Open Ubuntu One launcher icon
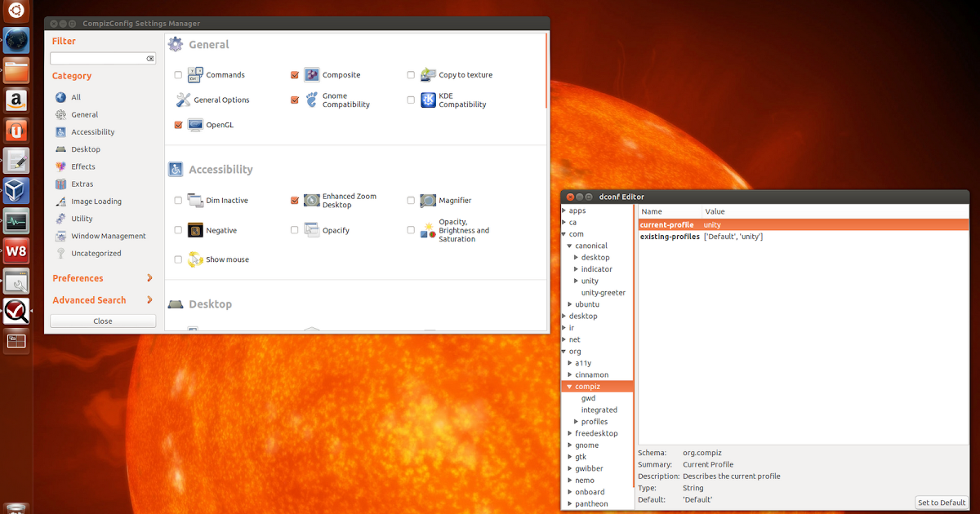This screenshot has width=980, height=514. coord(16,131)
